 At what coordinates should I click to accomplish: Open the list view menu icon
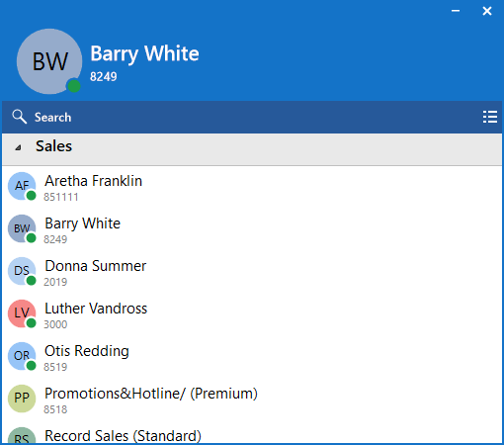pos(490,117)
